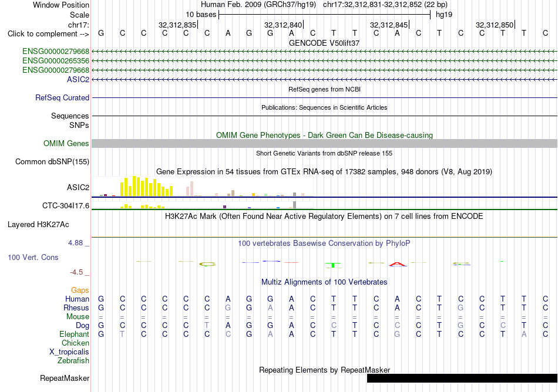Image resolution: width=558 pixels, height=392 pixels.
Task: Click the 'OMIM Genes' label
Action: [66, 144]
